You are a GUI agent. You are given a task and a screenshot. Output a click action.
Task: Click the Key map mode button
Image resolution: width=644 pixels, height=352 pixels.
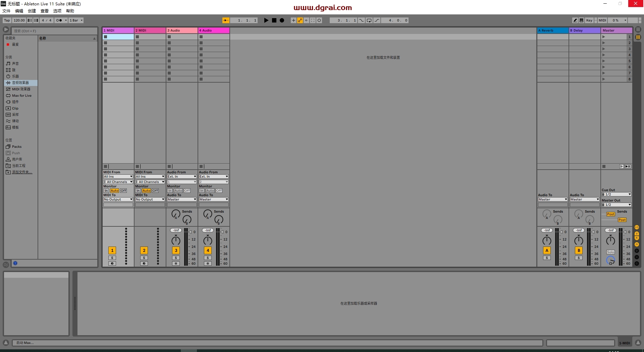tap(589, 20)
